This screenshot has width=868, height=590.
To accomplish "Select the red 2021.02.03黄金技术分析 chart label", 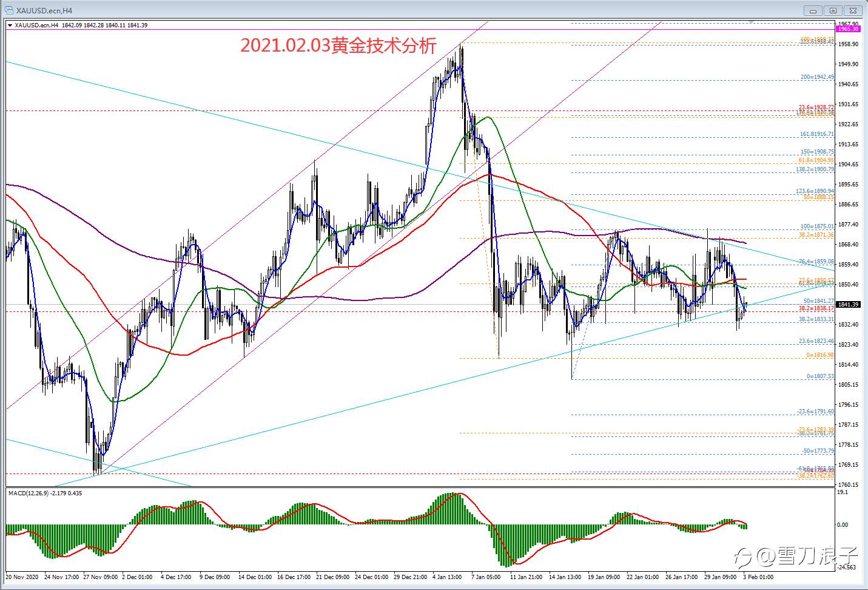I will point(338,46).
